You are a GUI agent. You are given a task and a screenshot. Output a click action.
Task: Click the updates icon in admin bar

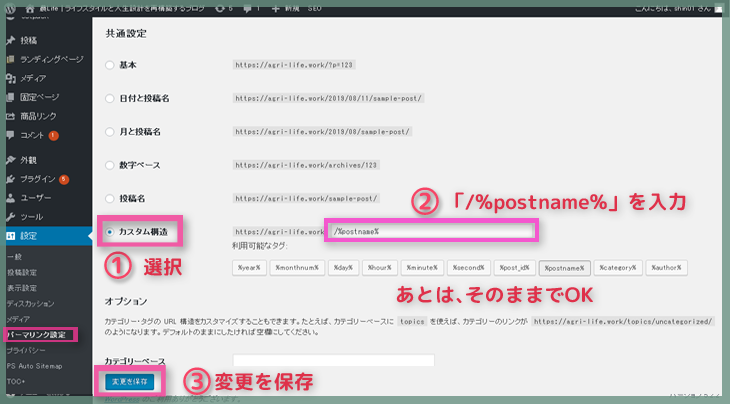click(x=220, y=8)
